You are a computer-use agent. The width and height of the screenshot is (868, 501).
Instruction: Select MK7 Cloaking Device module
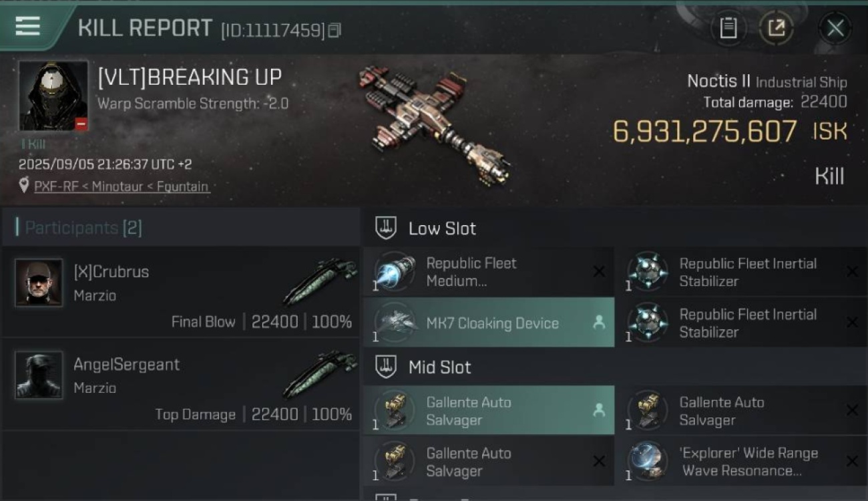(492, 323)
